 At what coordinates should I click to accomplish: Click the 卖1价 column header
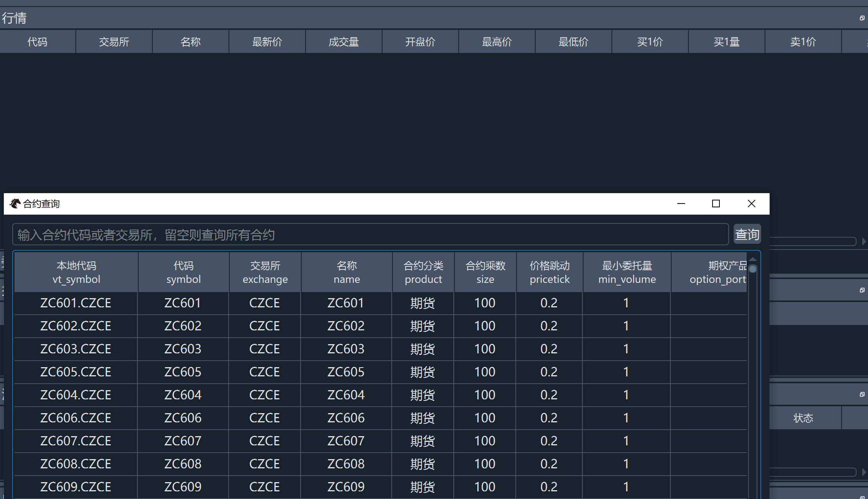pos(803,42)
